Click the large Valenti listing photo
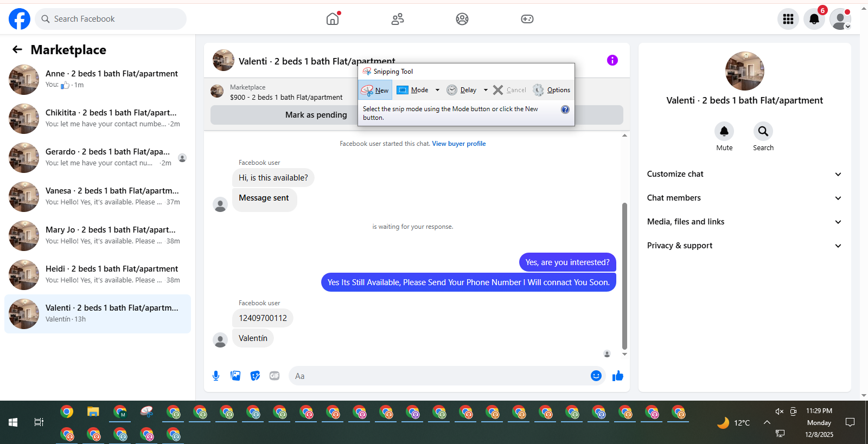This screenshot has width=868, height=444. click(745, 71)
